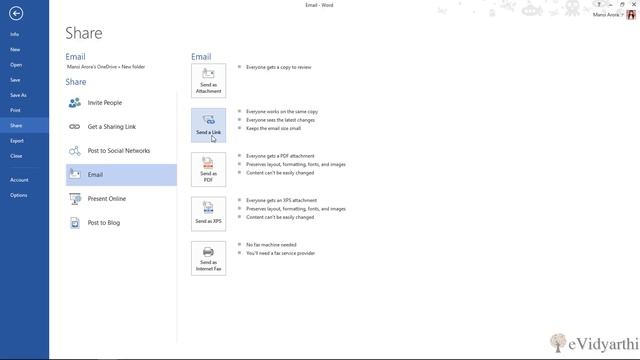Click the Mansi Arora account name
640x360 pixels.
pyautogui.click(x=606, y=15)
